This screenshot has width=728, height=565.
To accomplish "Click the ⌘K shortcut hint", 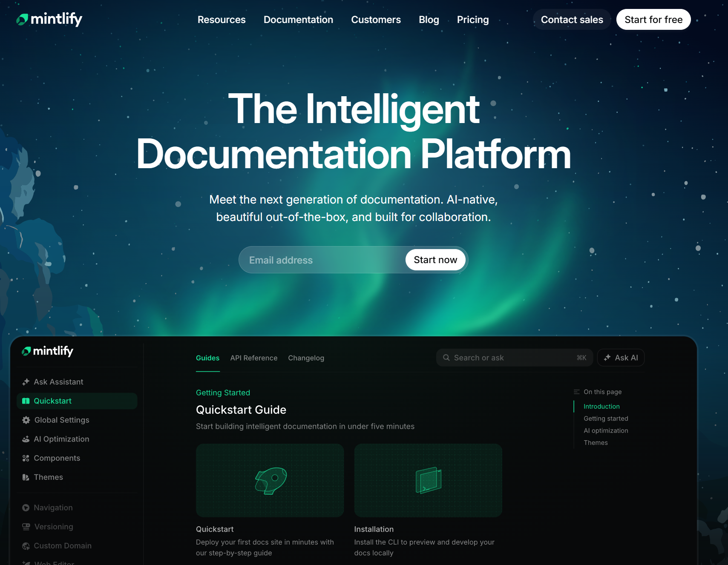I will click(581, 358).
